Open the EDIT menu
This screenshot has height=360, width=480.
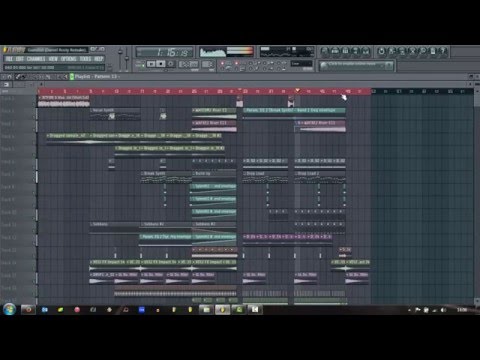(x=20, y=59)
